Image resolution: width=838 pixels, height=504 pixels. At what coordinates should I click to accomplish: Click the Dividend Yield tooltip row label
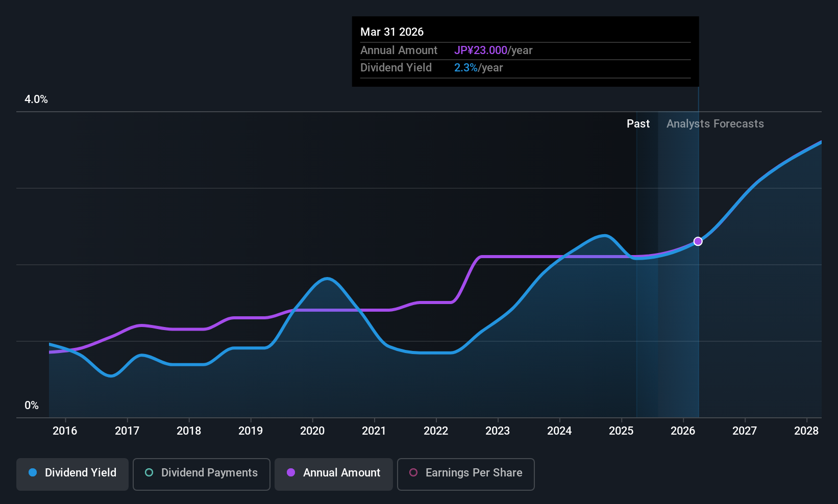396,68
